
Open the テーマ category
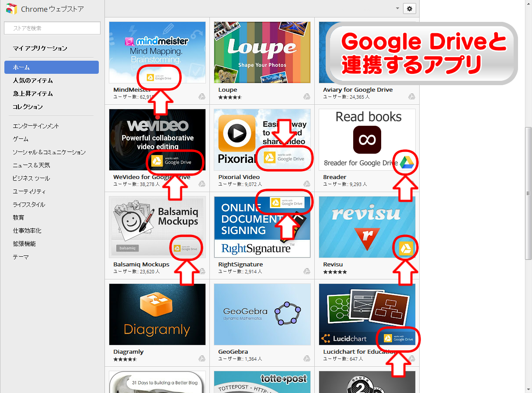point(21,257)
